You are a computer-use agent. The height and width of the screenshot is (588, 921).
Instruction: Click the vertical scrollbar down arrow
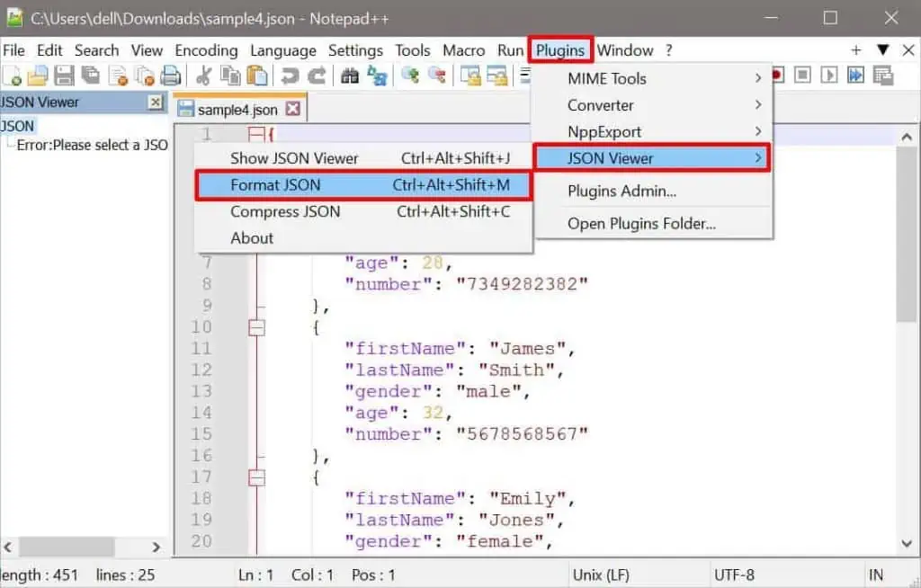907,542
